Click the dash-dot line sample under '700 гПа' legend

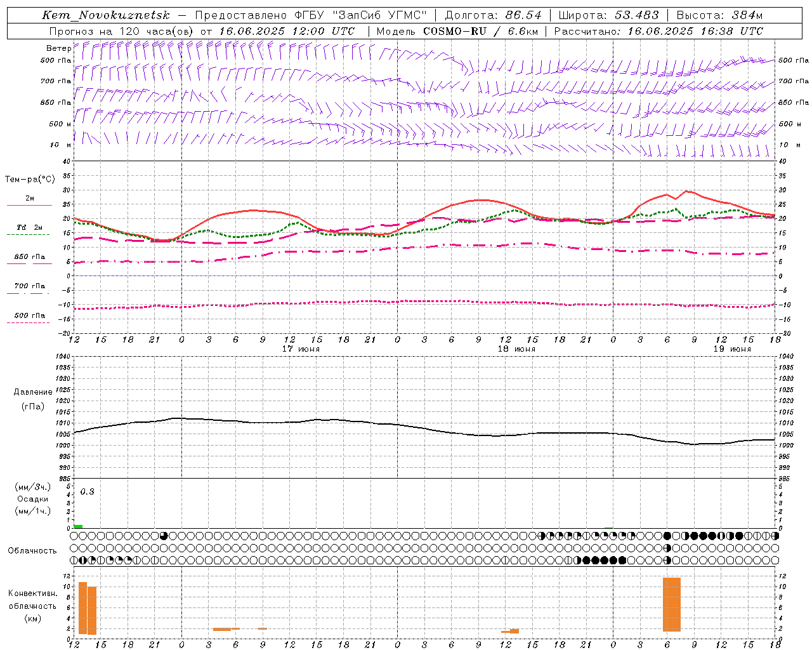(x=28, y=293)
